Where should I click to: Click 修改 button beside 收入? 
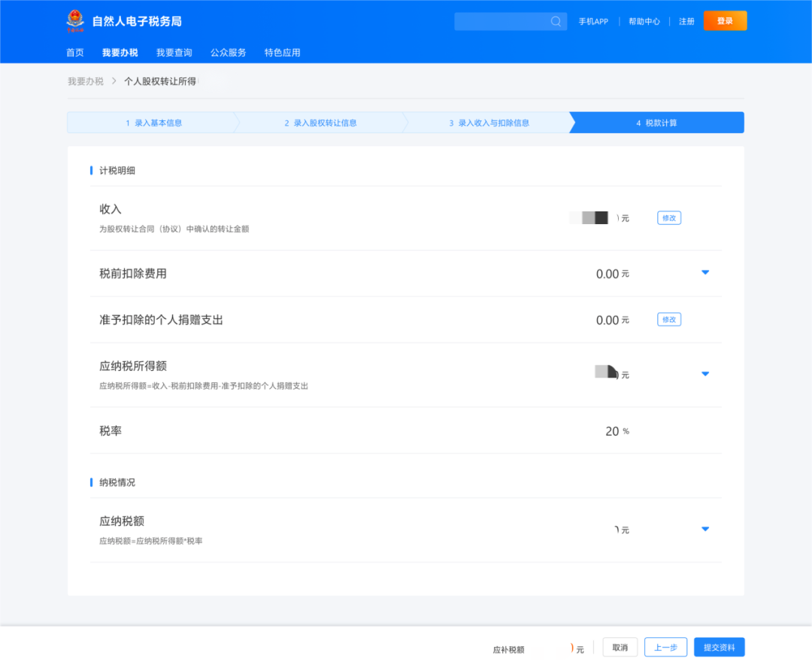(669, 218)
